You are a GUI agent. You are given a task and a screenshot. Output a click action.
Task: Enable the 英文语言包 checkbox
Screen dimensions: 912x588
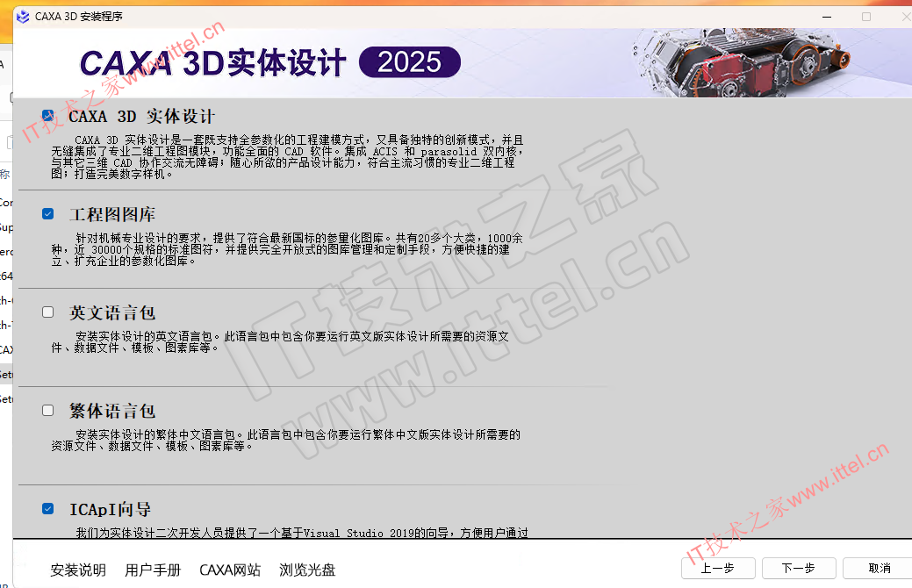point(47,312)
